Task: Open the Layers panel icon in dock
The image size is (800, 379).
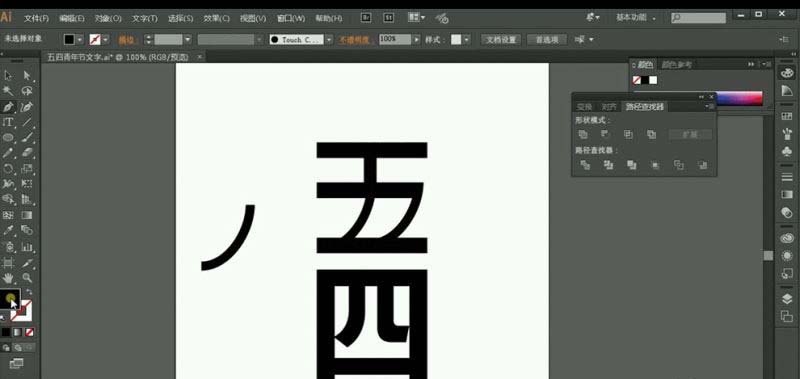Action: click(787, 299)
